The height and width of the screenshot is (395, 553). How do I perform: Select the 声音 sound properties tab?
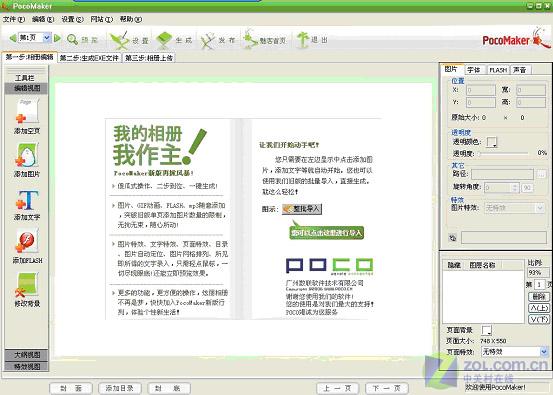coord(521,70)
